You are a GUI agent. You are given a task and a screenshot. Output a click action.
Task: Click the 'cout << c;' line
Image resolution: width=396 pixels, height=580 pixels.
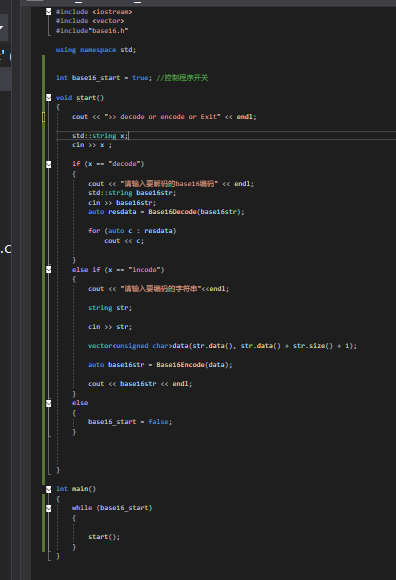[x=124, y=241]
